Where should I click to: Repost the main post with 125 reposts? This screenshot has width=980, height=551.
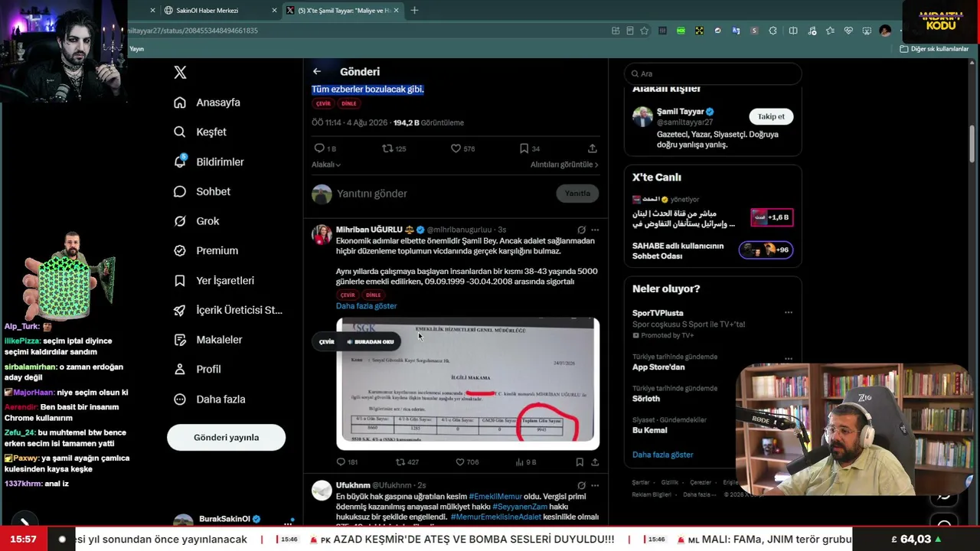pyautogui.click(x=394, y=148)
